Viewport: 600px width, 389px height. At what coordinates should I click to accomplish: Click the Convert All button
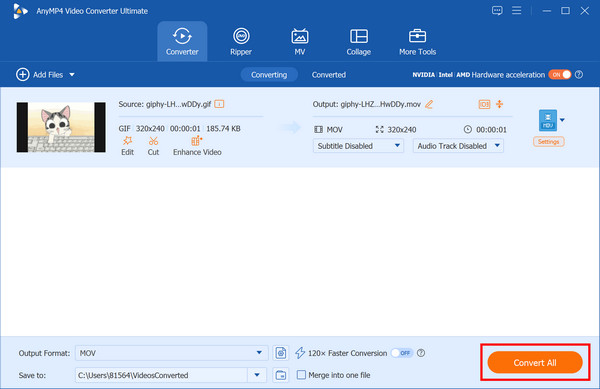coord(535,362)
